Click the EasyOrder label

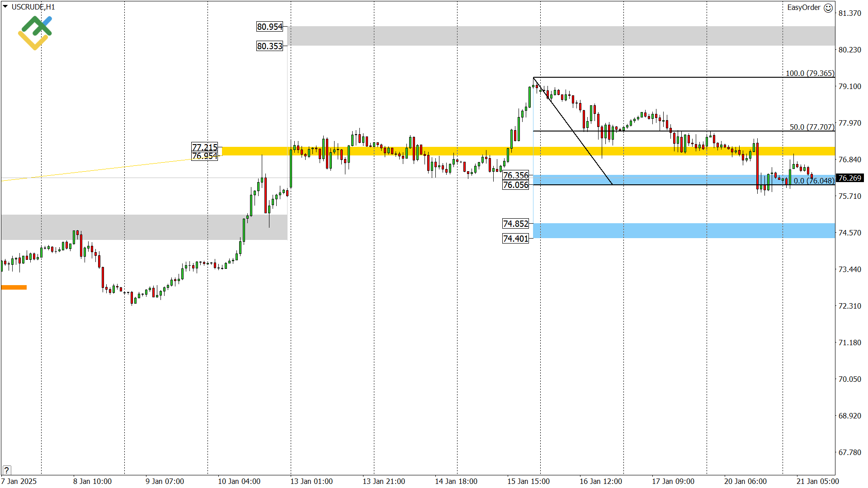tap(803, 8)
